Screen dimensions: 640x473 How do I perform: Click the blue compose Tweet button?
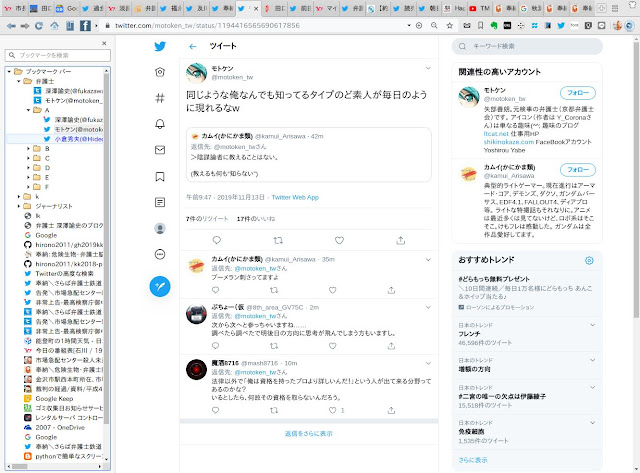pyautogui.click(x=160, y=286)
